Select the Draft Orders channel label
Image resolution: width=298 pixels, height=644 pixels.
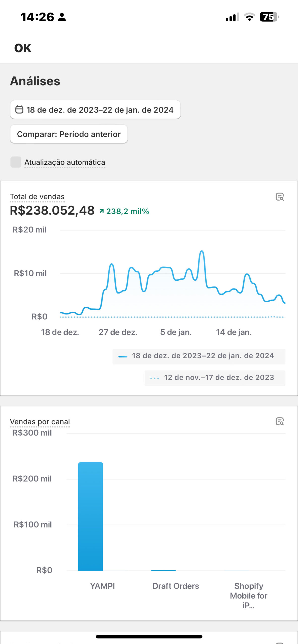point(176,586)
